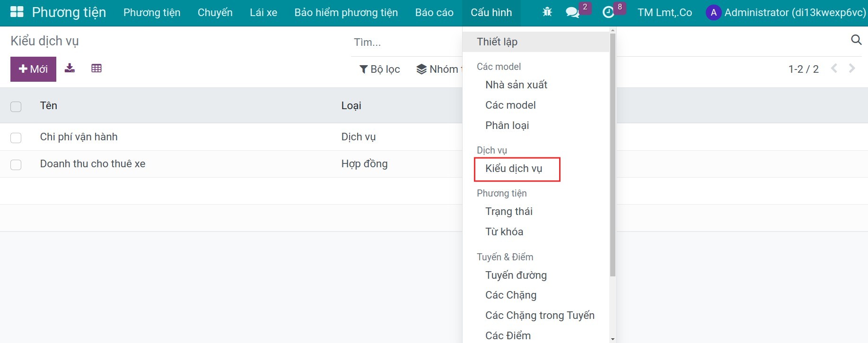Open the Lái xe menu
This screenshot has height=343, width=868.
tap(263, 12)
